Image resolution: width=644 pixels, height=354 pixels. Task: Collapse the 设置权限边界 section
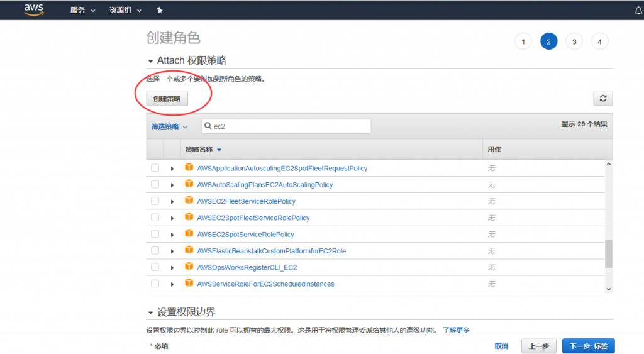pos(150,313)
